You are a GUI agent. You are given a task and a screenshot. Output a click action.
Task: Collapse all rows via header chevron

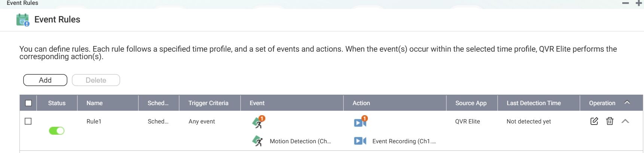(627, 102)
